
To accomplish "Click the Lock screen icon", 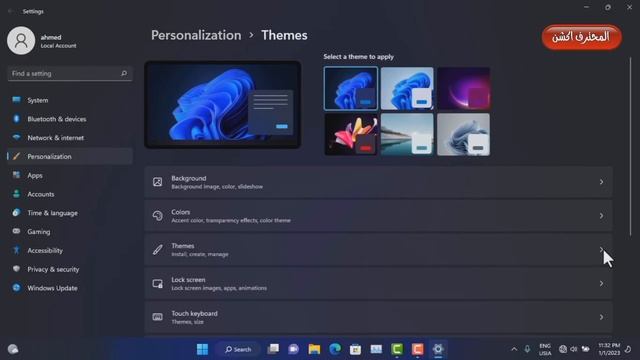I will [158, 283].
